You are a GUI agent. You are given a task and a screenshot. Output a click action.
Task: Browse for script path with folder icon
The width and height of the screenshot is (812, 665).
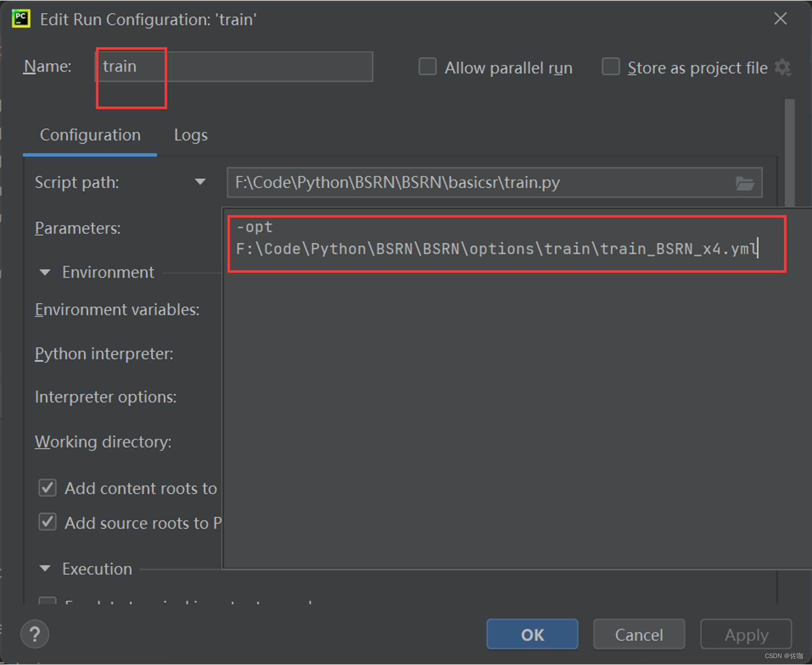[745, 183]
